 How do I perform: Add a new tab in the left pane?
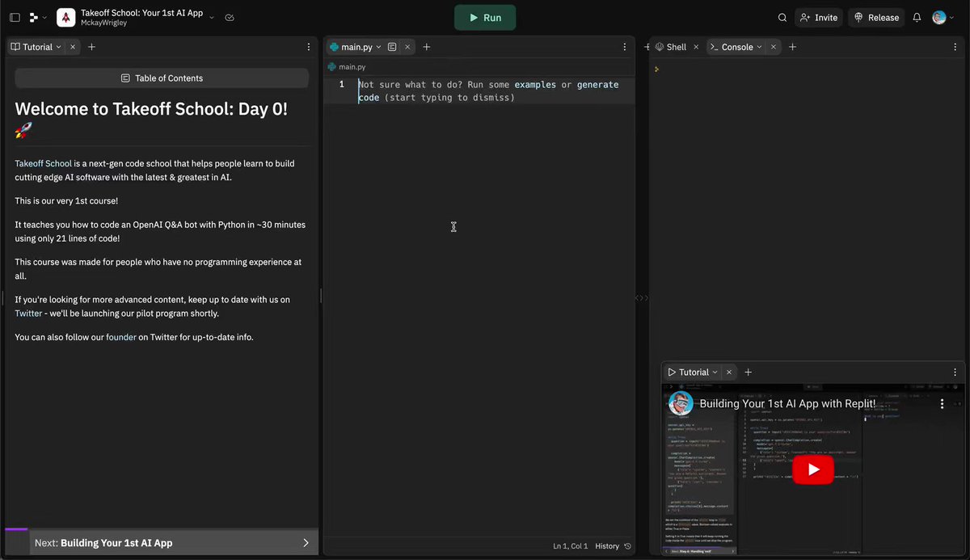[91, 47]
